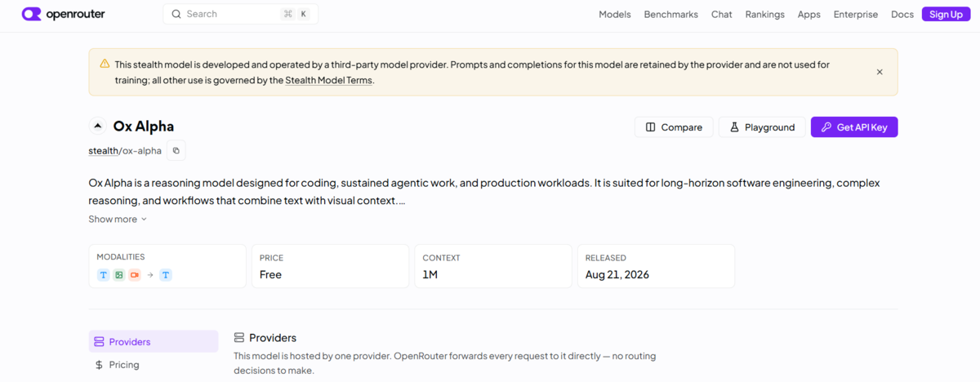Open the Stealth Model Terms link
This screenshot has width=980, height=382.
coord(328,80)
